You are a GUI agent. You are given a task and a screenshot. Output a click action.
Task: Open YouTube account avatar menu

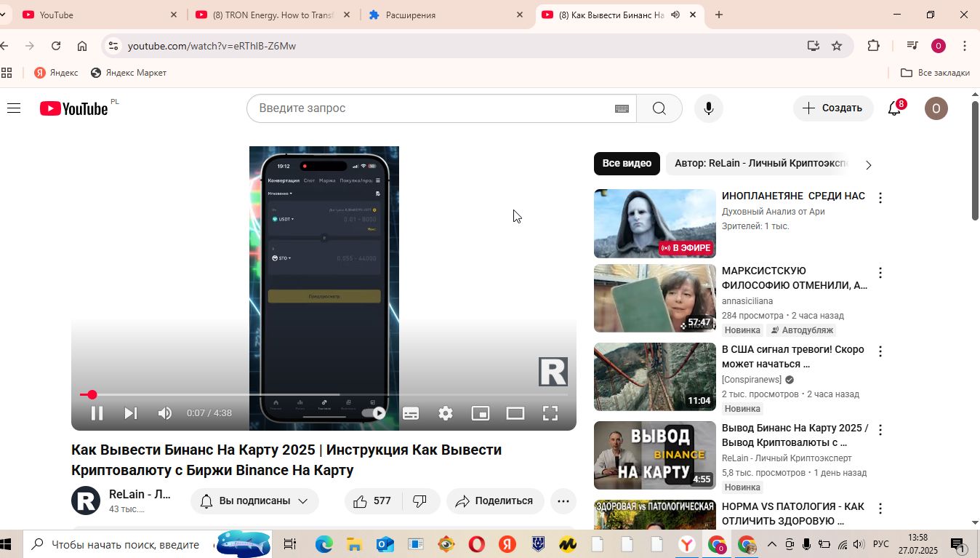[x=936, y=108]
